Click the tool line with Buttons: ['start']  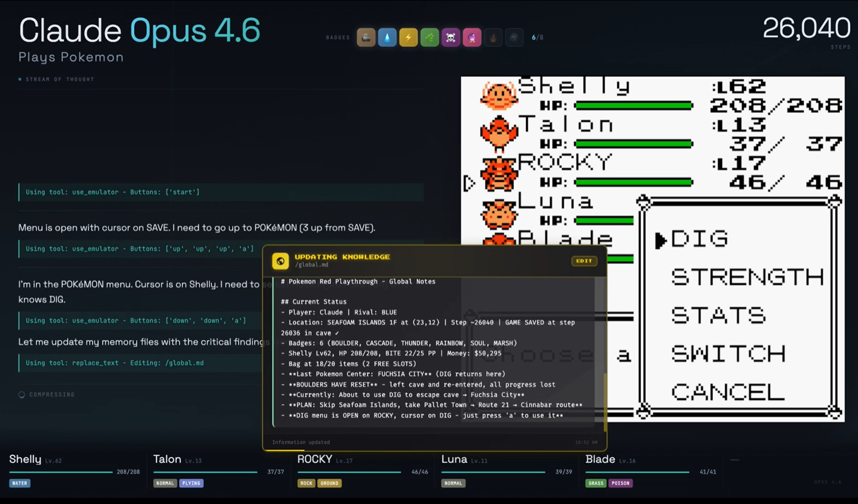(x=221, y=192)
